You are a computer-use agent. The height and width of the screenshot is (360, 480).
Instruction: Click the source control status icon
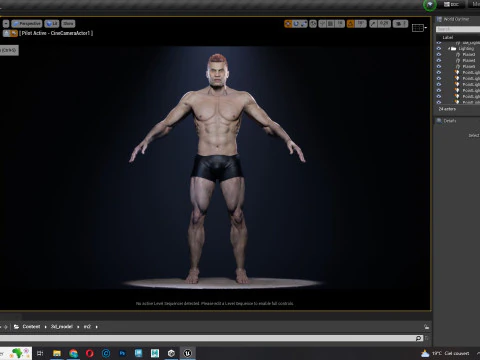[x=430, y=5]
